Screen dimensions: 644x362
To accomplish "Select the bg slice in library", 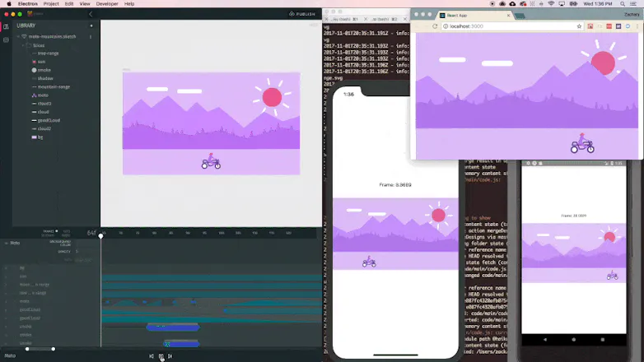I will [x=37, y=137].
